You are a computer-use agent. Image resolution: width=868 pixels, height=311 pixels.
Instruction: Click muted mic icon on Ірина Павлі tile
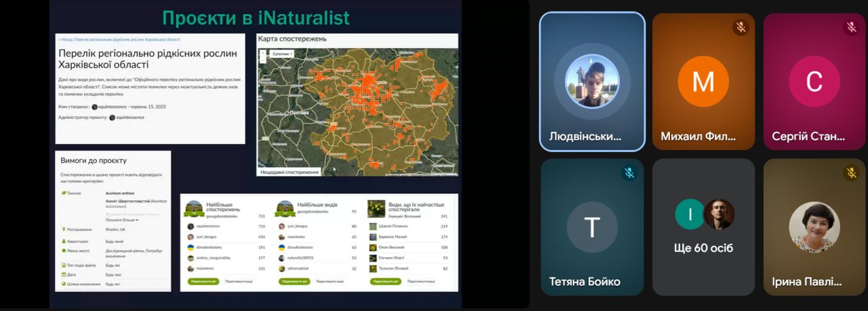pos(852,173)
